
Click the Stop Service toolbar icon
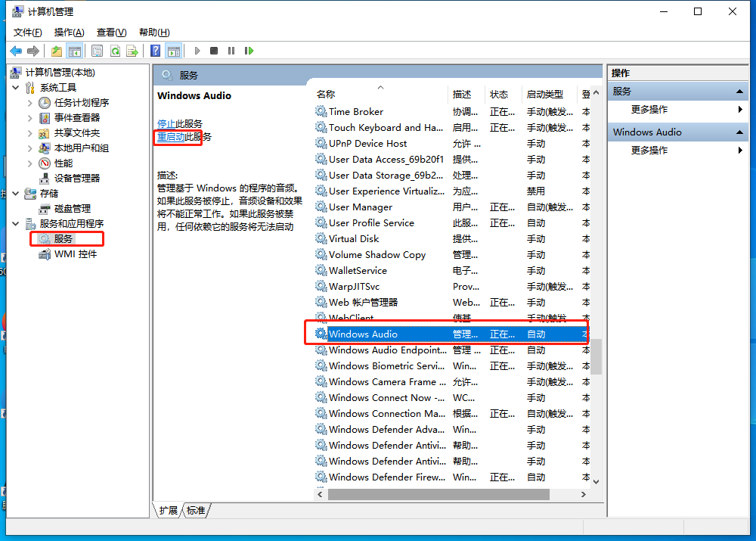click(x=214, y=51)
